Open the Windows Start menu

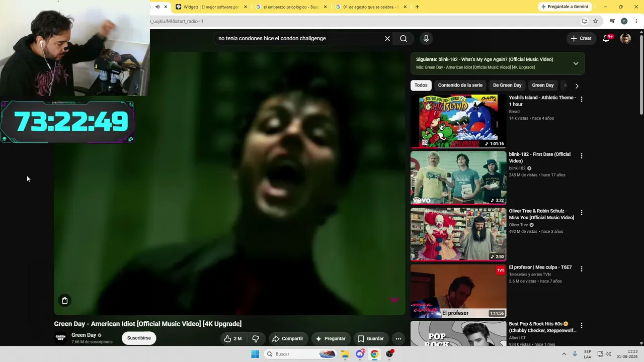[255, 354]
